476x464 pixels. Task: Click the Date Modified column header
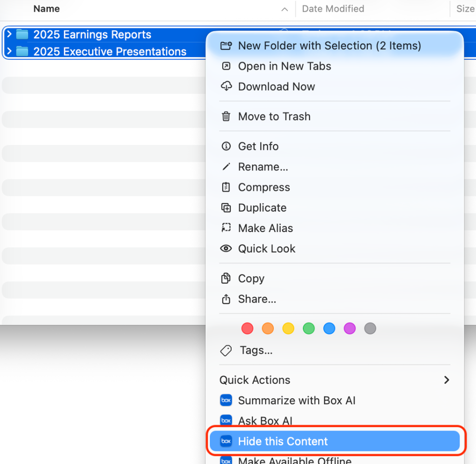[333, 9]
